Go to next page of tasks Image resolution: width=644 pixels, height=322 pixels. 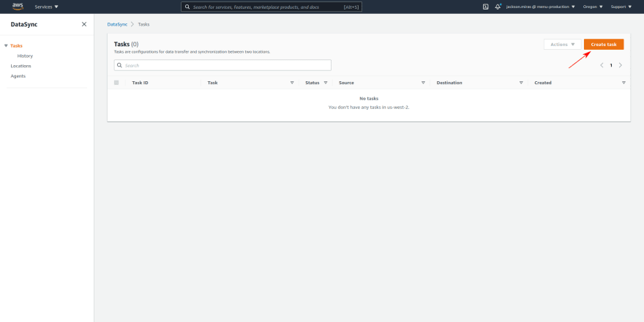[621, 65]
